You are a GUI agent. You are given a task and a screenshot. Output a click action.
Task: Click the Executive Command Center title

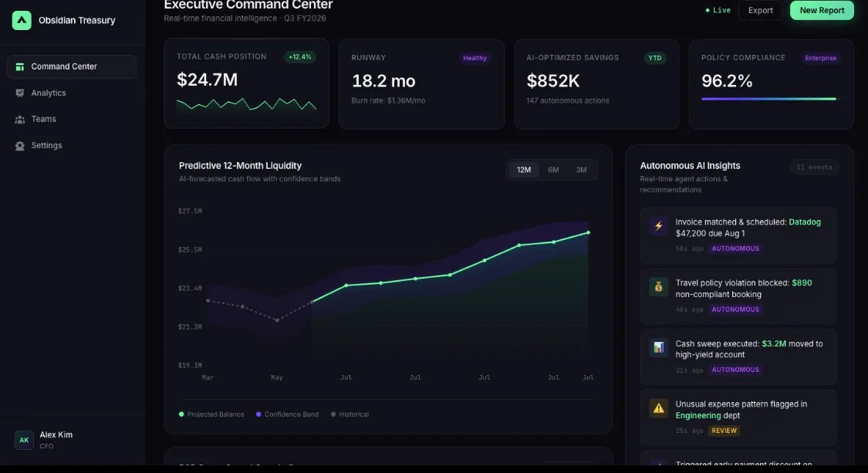click(x=248, y=5)
